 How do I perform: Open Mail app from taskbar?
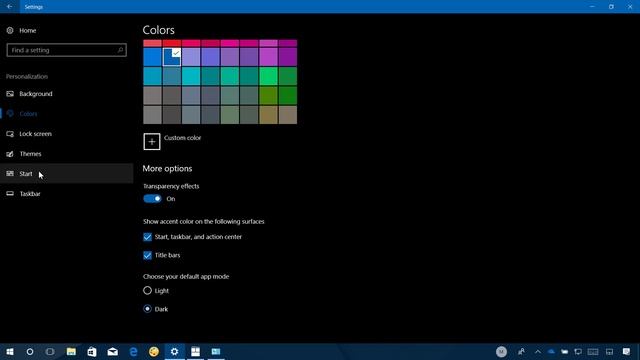(x=113, y=351)
